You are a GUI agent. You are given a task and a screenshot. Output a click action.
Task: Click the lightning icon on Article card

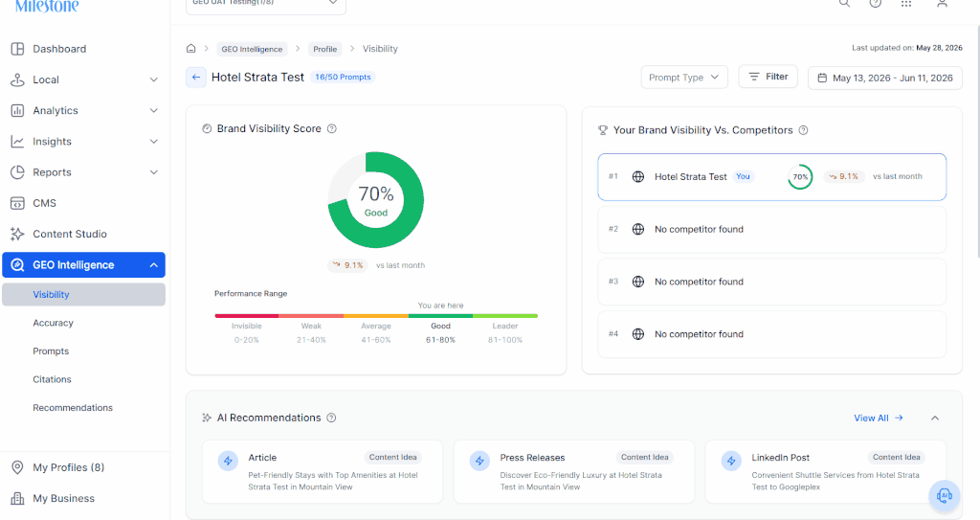(x=228, y=462)
